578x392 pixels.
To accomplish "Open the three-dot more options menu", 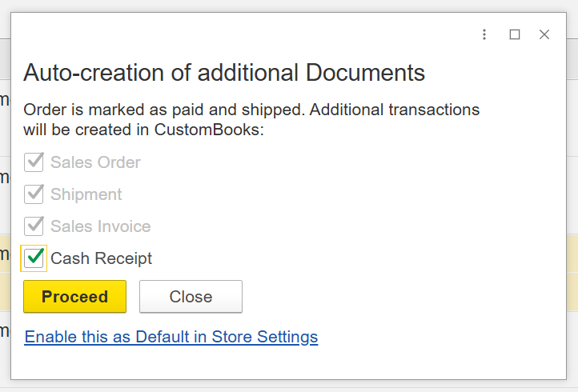I will (484, 34).
